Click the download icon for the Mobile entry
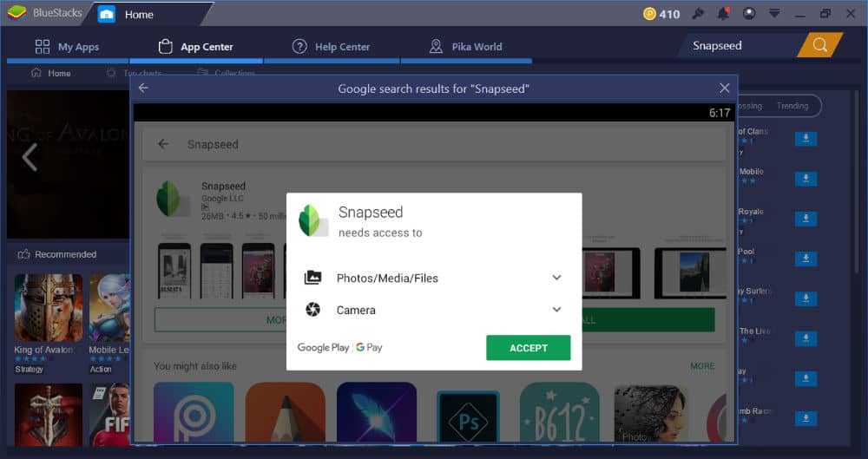 pyautogui.click(x=806, y=178)
